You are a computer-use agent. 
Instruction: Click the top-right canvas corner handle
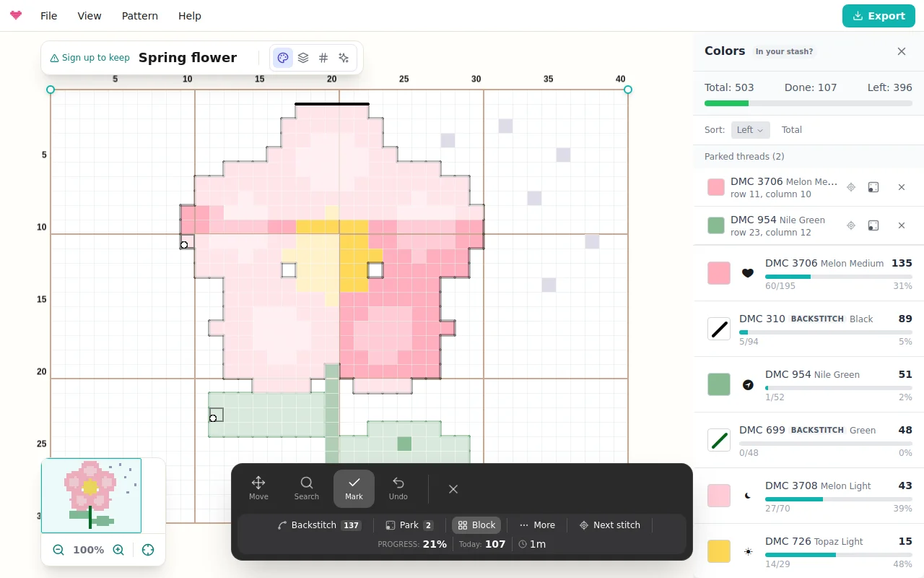click(x=628, y=90)
